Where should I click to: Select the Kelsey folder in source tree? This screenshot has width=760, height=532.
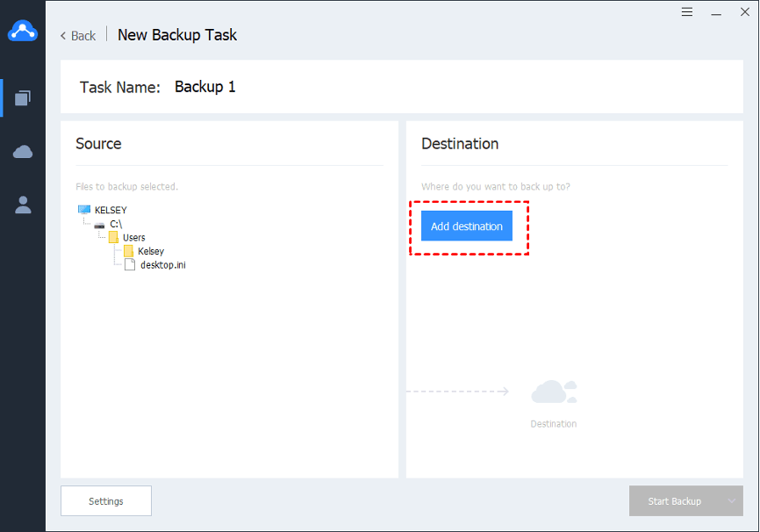coord(150,251)
